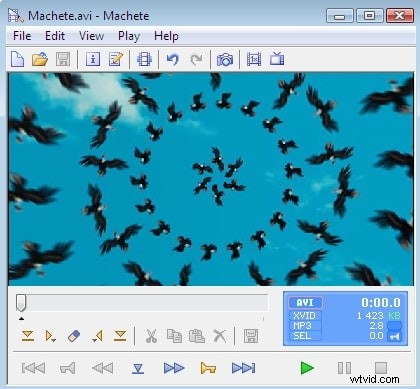Click the Stop button
The image size is (420, 389).
pyautogui.click(x=381, y=368)
